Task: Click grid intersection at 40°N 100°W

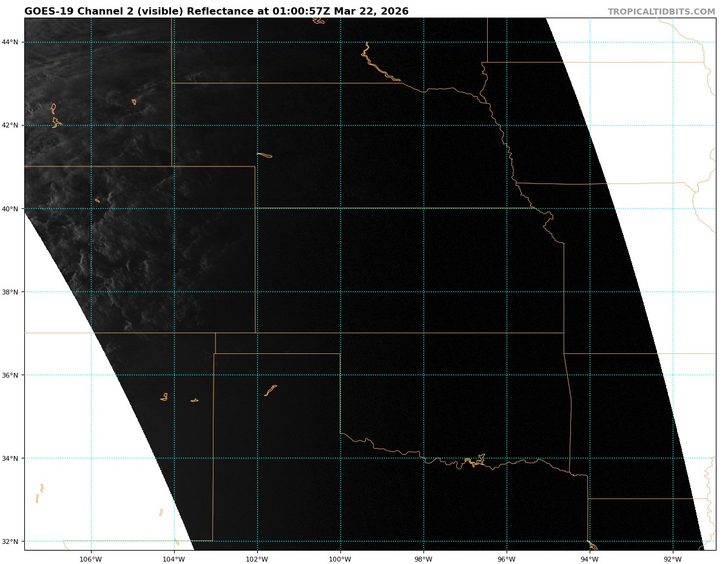Action: [340, 208]
